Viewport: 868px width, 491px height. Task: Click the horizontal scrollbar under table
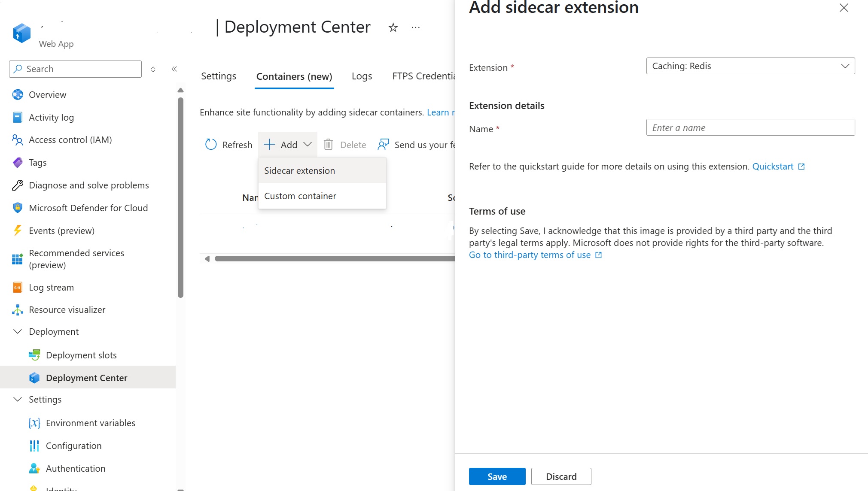click(334, 259)
